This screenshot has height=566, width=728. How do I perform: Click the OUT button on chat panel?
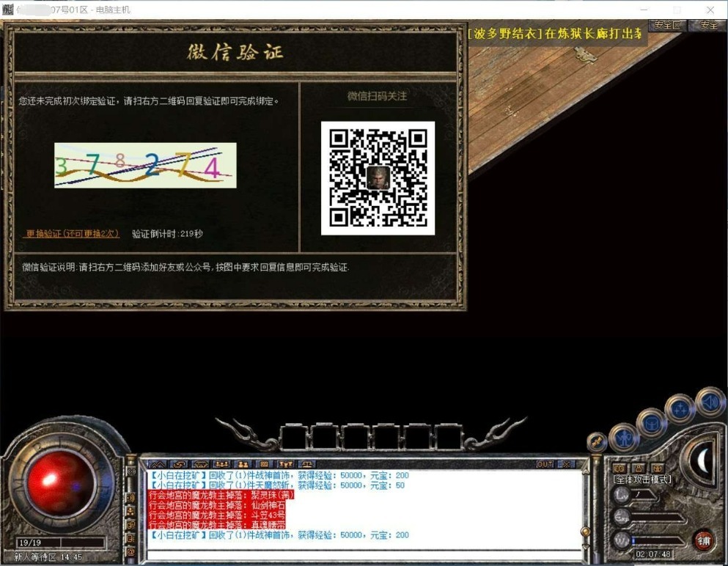tap(545, 464)
